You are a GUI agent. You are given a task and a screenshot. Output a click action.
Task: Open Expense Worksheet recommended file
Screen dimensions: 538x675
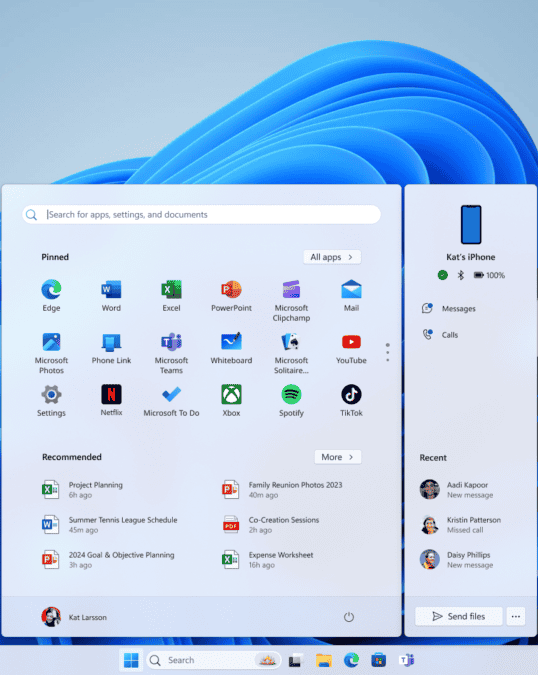click(x=267, y=560)
